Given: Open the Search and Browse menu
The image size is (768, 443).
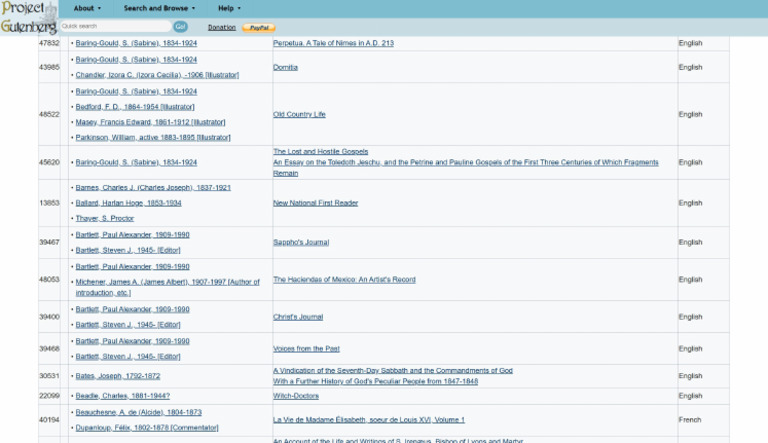Looking at the screenshot, I should click(x=159, y=8).
